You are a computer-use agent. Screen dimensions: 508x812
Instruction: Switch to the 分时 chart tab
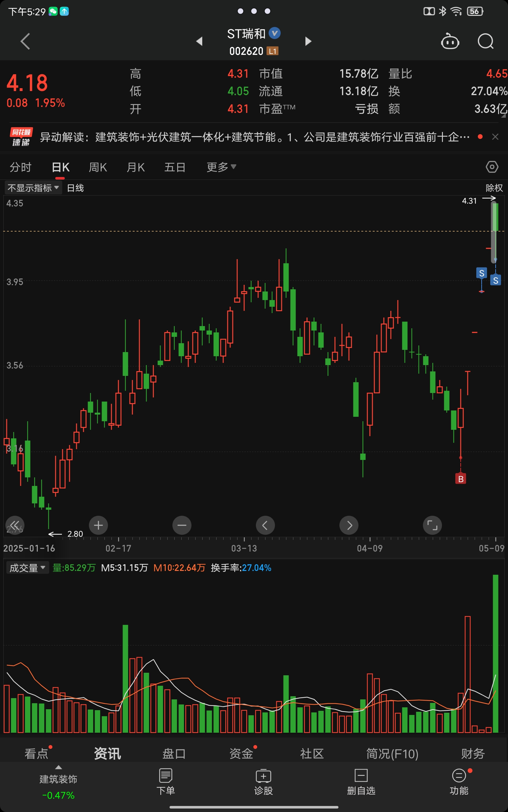click(21, 167)
